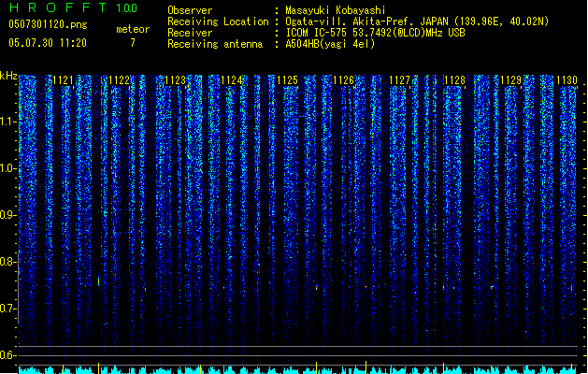
Task: Click the 1126 time marker
Action: click(x=343, y=80)
